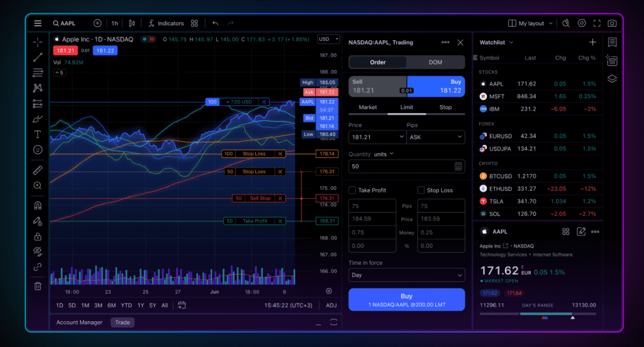644x347 pixels.
Task: Toggle hide all drawings eye icon
Action: 38,251
